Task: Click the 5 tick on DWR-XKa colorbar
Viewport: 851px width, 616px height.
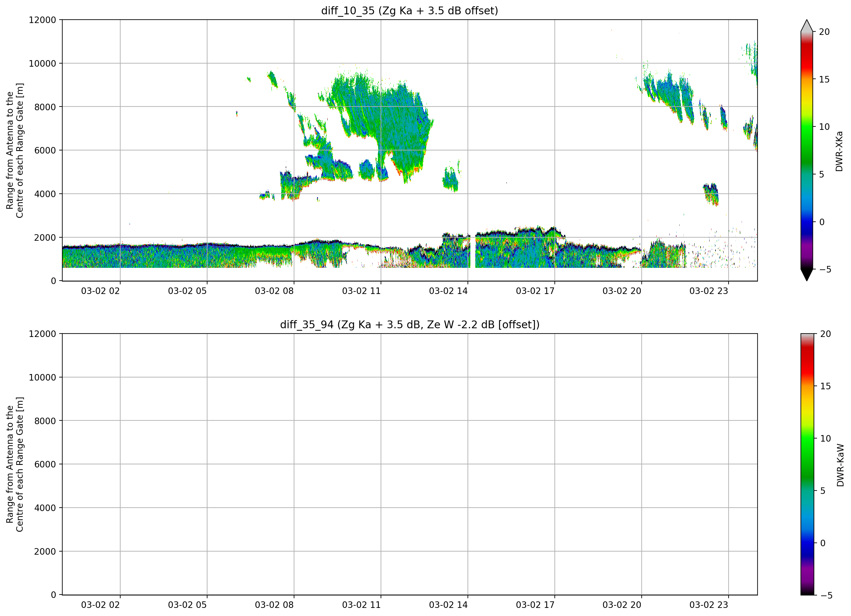Action: tap(821, 174)
